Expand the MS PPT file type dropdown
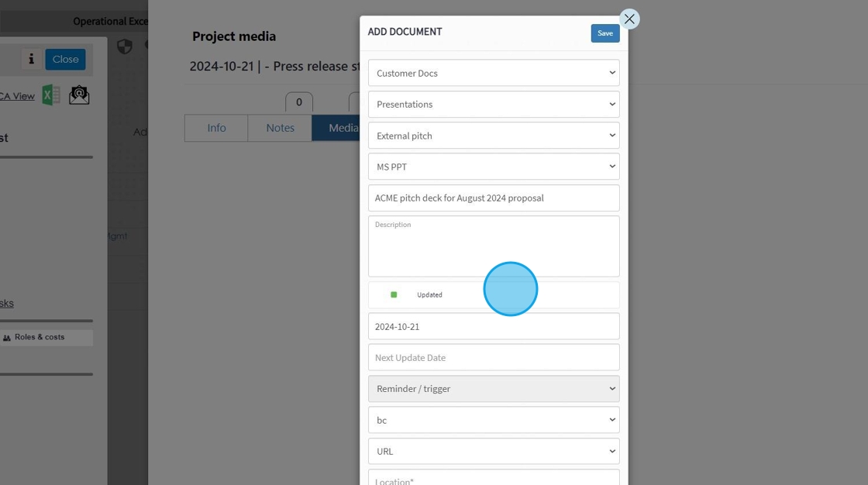Viewport: 868px width, 485px height. [x=494, y=167]
